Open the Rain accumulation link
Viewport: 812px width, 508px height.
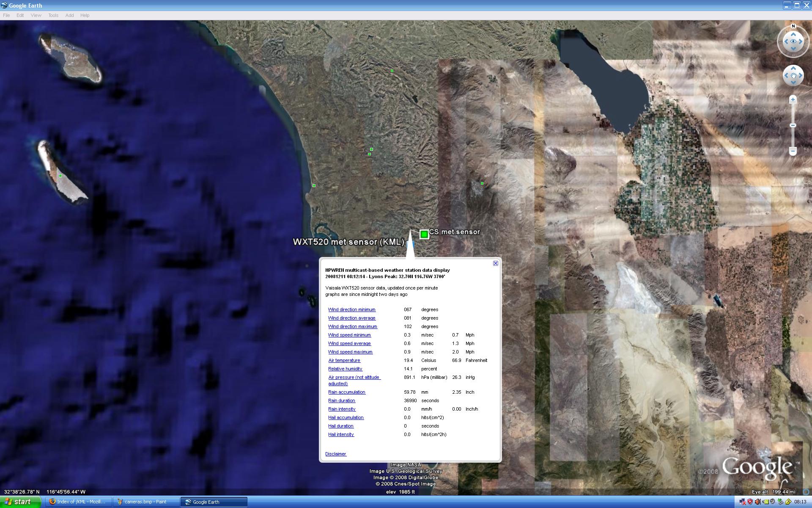tap(347, 392)
